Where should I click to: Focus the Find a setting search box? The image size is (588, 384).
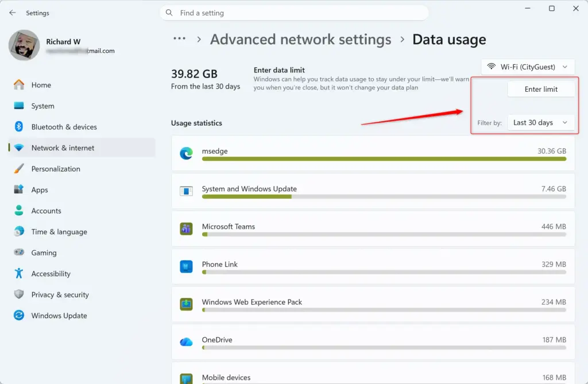(x=294, y=13)
